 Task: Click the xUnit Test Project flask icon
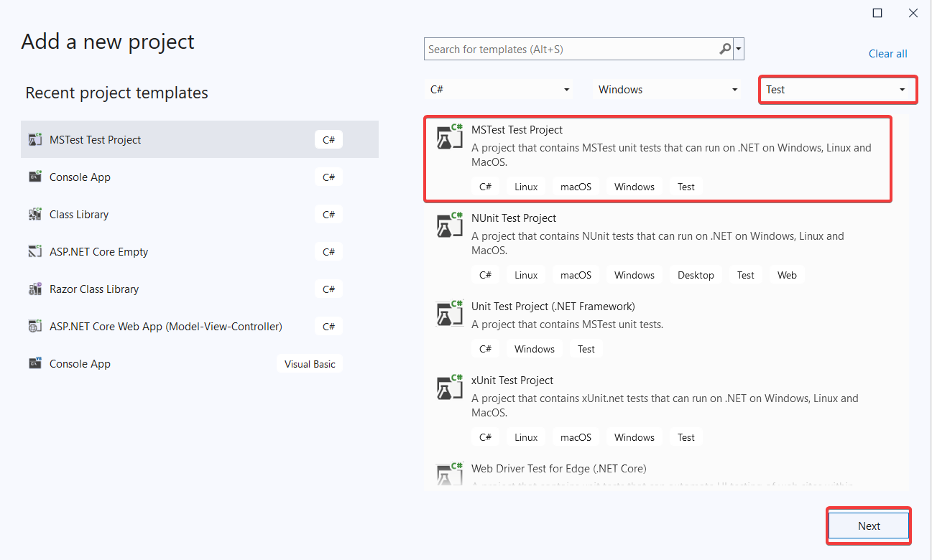coord(450,387)
